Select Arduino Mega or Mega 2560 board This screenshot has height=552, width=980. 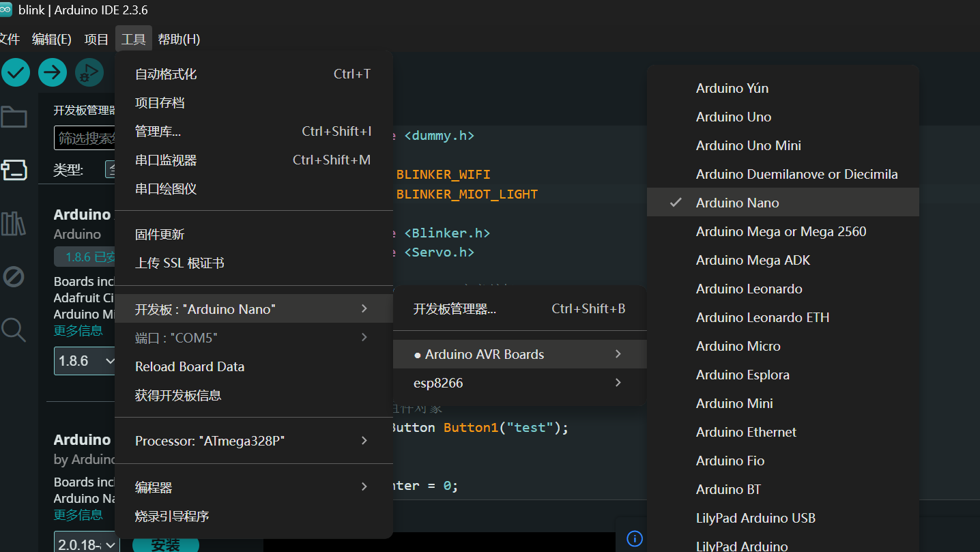[x=783, y=231]
